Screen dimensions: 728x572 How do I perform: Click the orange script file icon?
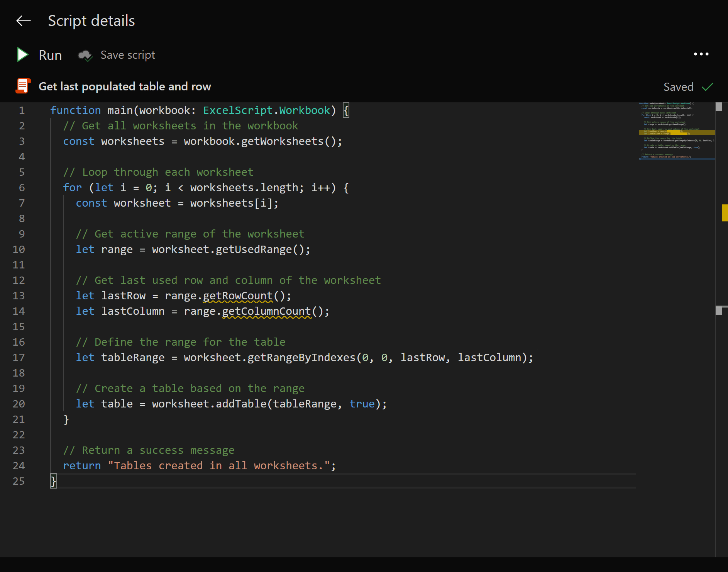pos(23,86)
